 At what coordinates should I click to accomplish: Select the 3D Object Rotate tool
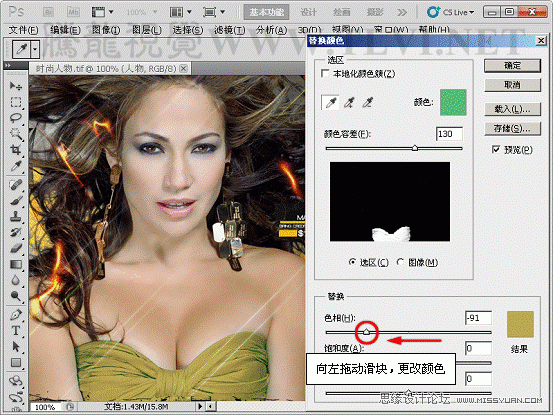16,381
